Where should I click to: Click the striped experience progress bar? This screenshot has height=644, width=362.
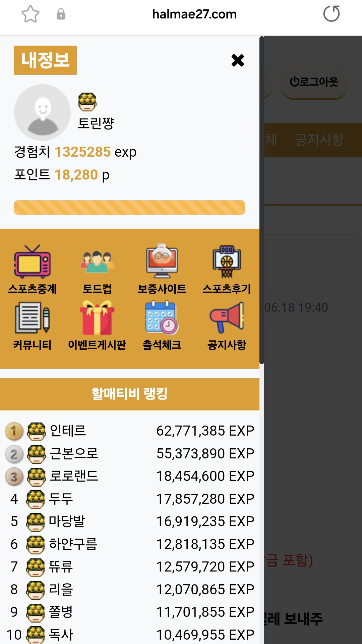point(129,207)
